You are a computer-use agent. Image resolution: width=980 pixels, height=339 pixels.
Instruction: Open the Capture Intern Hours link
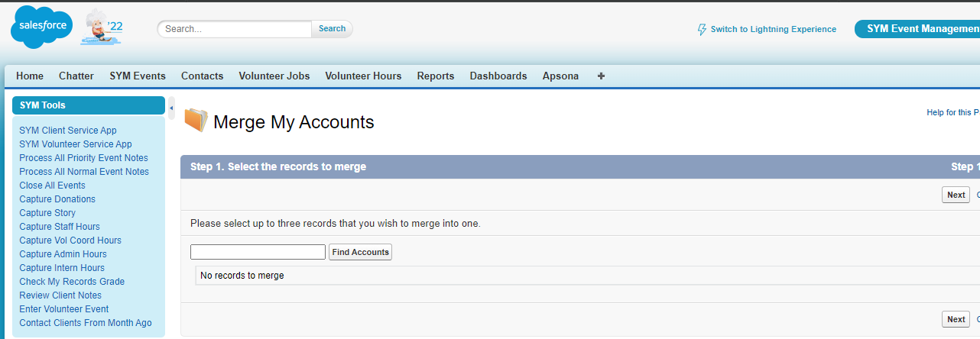point(62,268)
